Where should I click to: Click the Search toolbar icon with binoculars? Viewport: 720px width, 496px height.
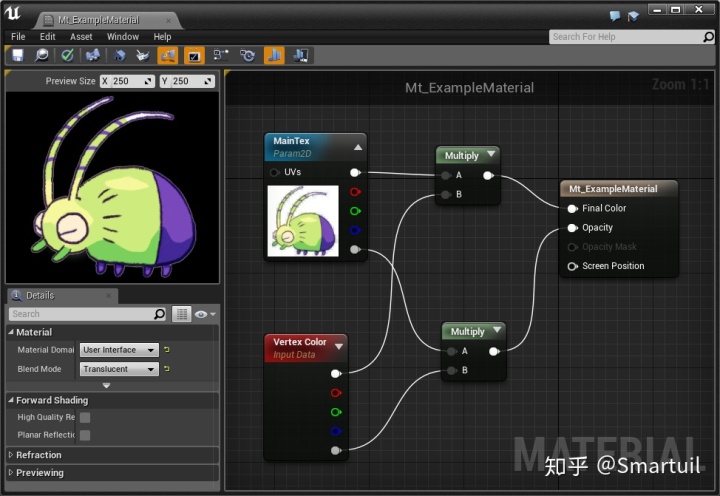(93, 56)
